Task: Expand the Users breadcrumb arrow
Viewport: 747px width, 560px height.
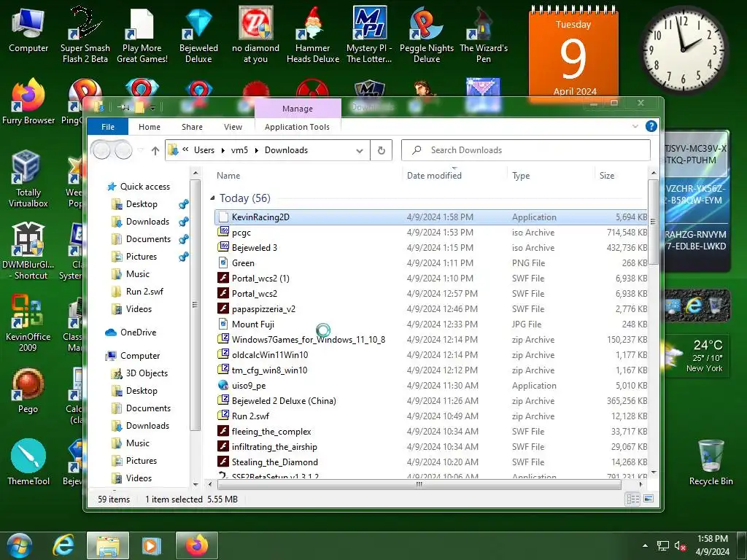Action: 222,150
